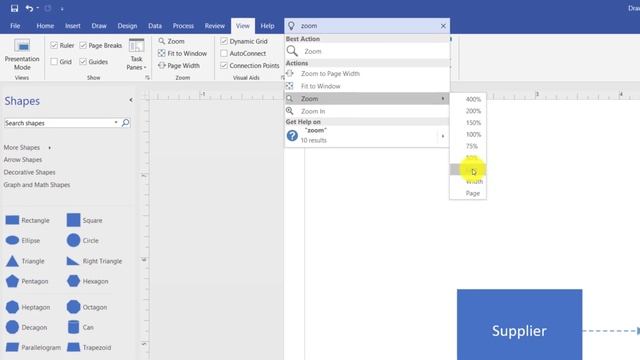The width and height of the screenshot is (640, 360).
Task: Open Get Help on "zoom" results
Action: [x=367, y=136]
